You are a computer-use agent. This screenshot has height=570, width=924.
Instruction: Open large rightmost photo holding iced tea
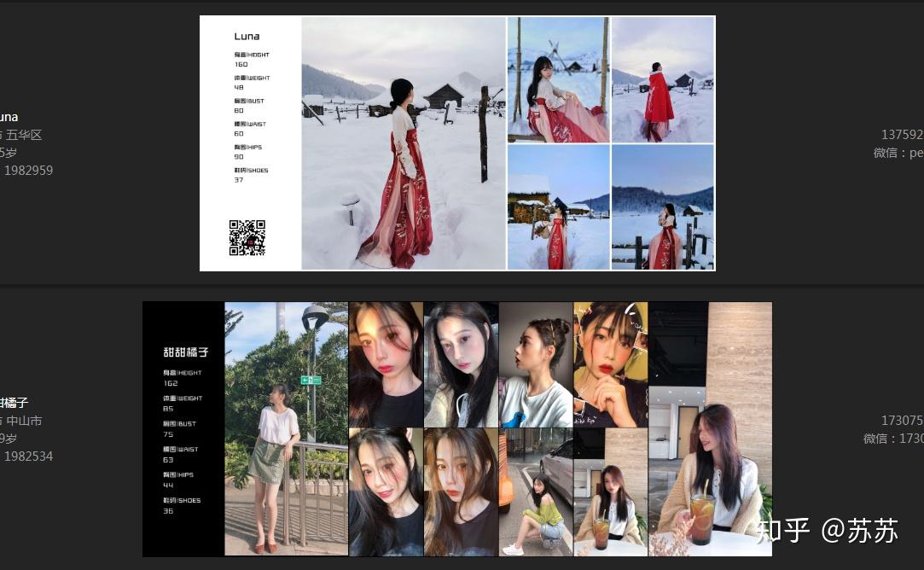pyautogui.click(x=710, y=428)
